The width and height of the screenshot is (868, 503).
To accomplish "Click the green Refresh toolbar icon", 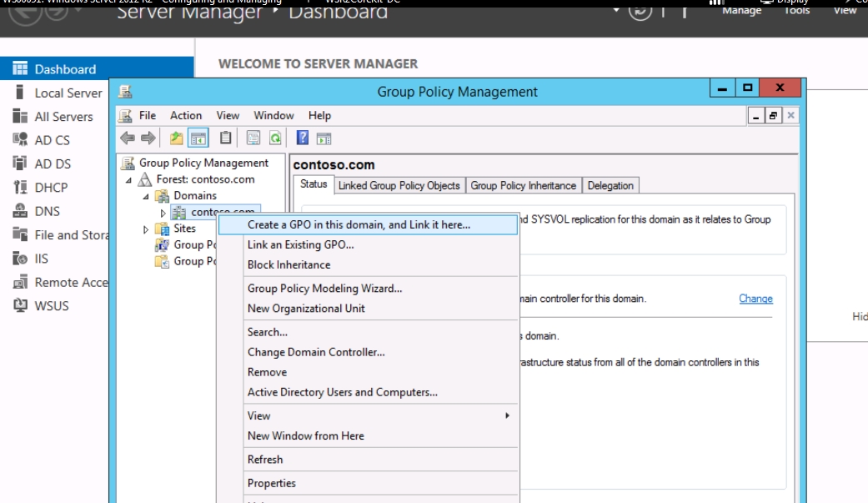I will (275, 138).
